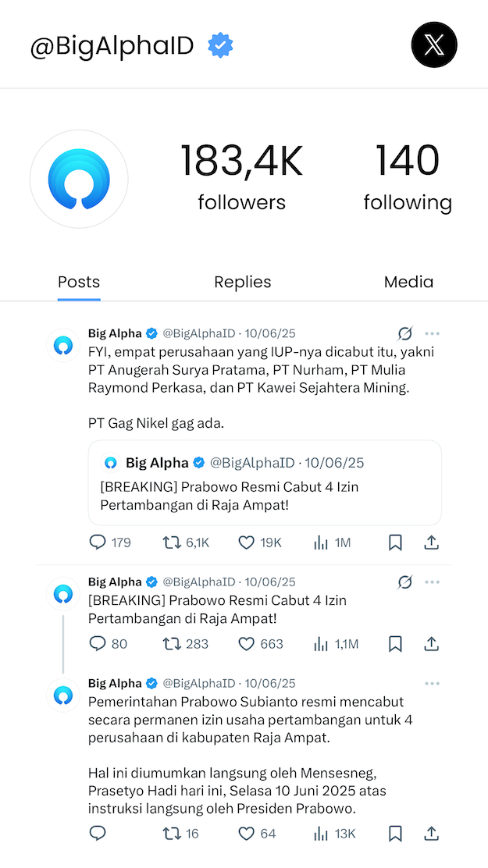
Task: Open more options on first post
Action: 432,334
